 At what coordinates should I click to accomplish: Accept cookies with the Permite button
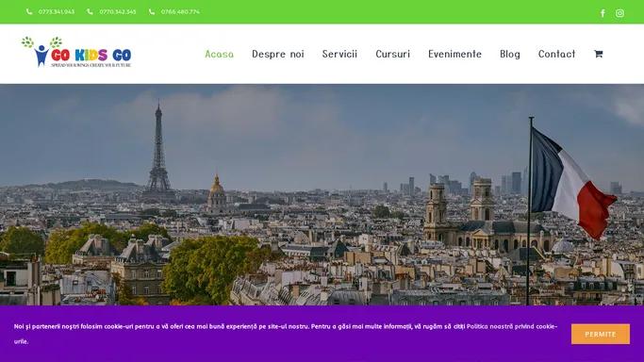click(600, 334)
